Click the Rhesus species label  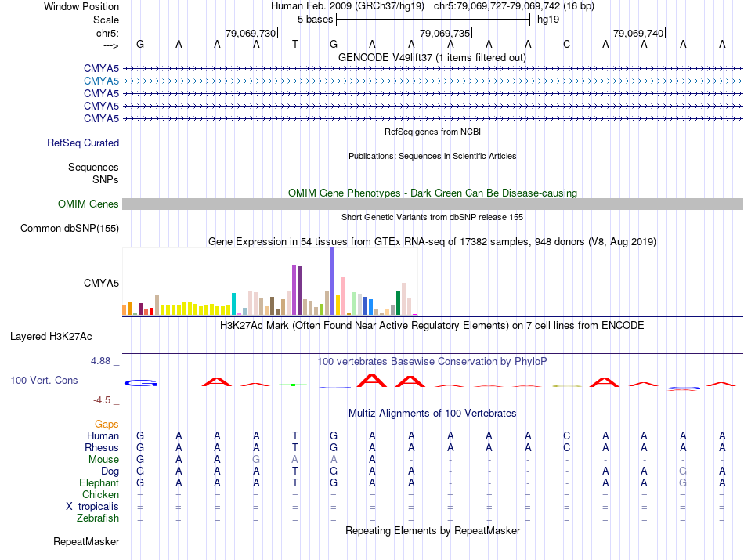(102, 447)
